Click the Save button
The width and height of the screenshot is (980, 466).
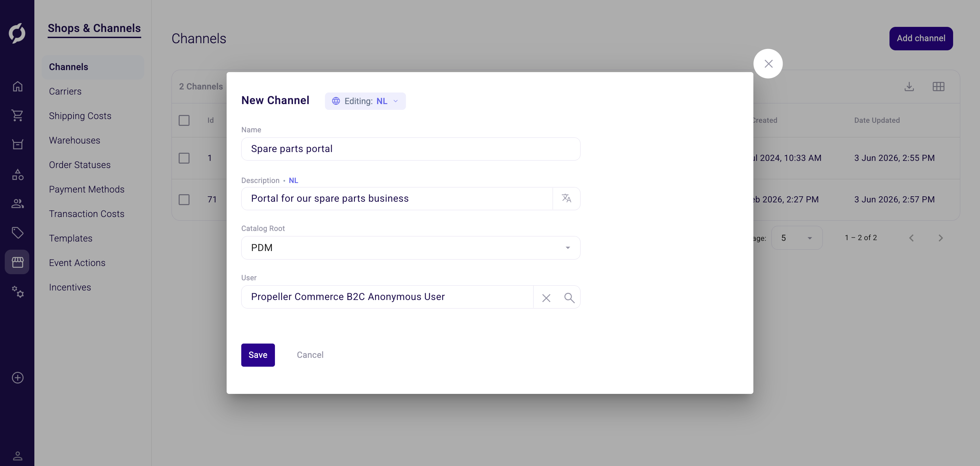click(258, 355)
